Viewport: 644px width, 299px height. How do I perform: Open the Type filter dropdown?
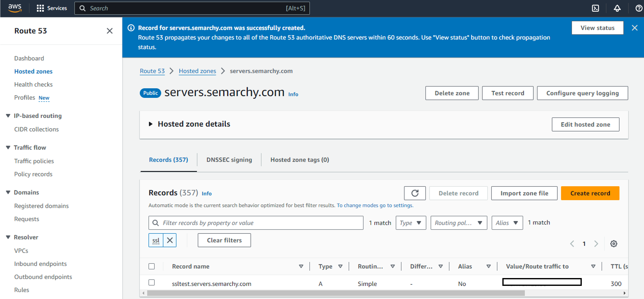(x=411, y=223)
